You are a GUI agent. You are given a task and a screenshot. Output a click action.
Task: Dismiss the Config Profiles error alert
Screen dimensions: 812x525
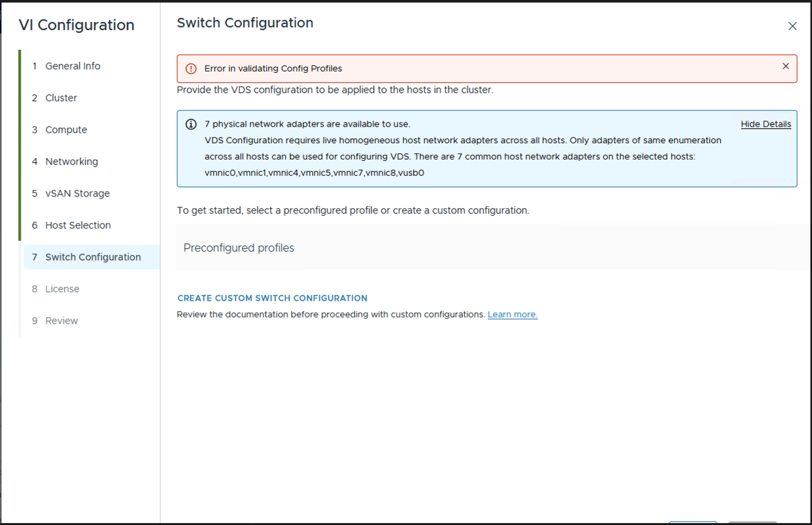(x=786, y=66)
